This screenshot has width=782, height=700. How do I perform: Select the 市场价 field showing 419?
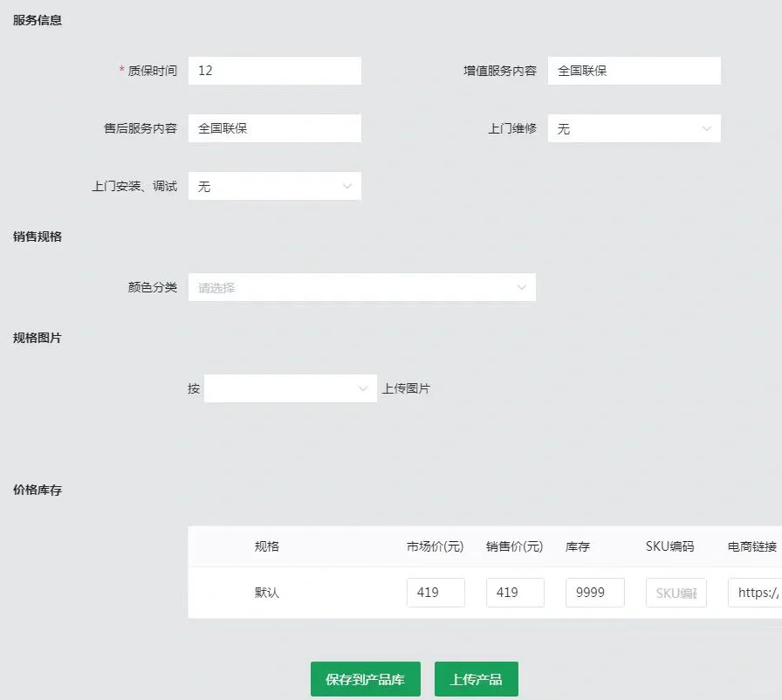(436, 592)
